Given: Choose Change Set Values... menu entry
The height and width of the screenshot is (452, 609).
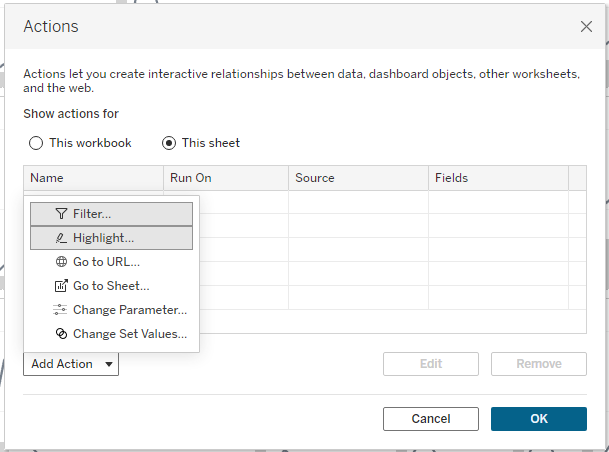Looking at the screenshot, I should click(x=111, y=334).
